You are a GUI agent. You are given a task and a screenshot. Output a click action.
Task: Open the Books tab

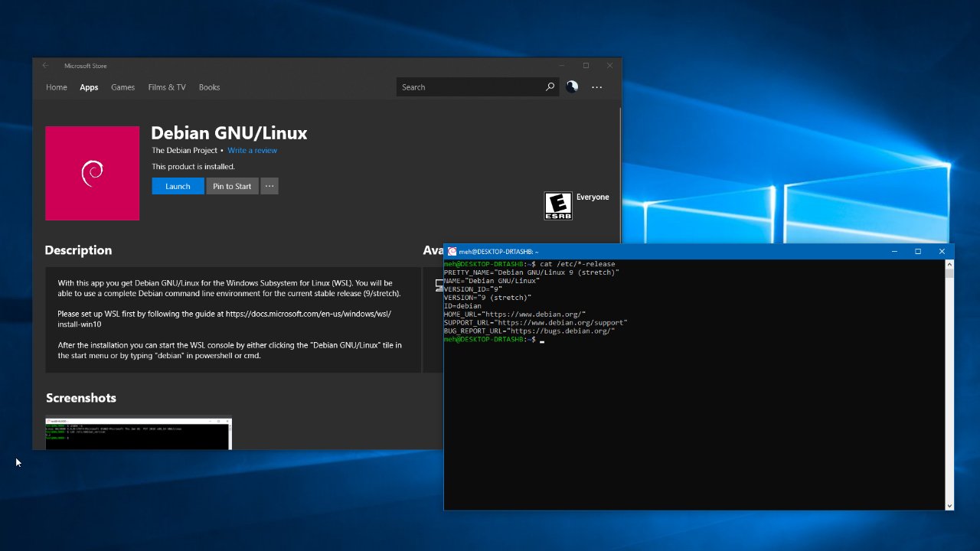209,87
